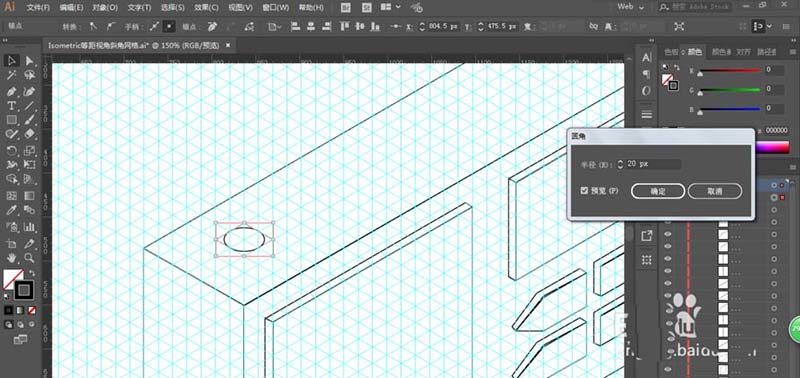The image size is (800, 378).
Task: Select the Magic Wand tool
Action: [11, 75]
